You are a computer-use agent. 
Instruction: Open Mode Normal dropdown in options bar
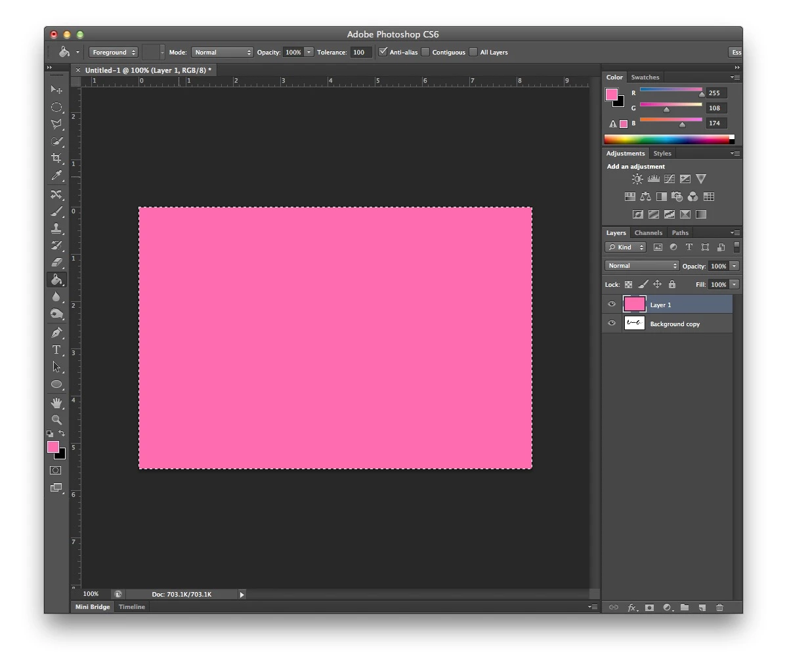coord(222,52)
